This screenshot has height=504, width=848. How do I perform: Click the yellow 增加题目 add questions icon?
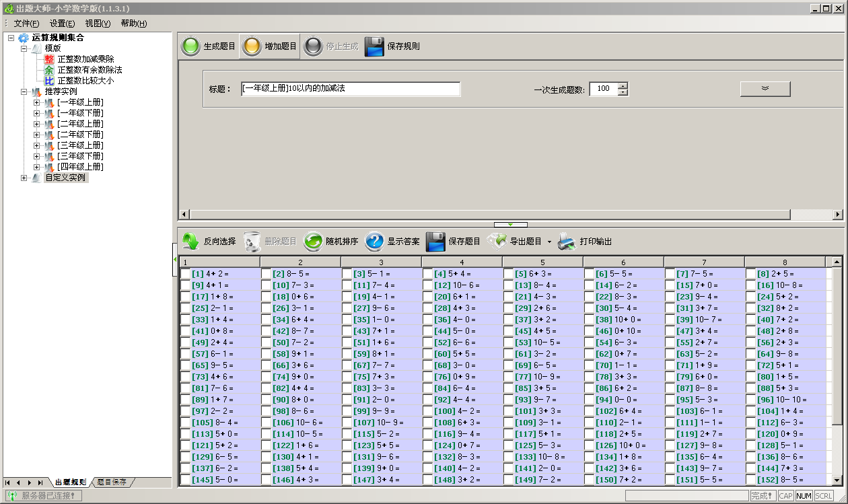pos(252,46)
